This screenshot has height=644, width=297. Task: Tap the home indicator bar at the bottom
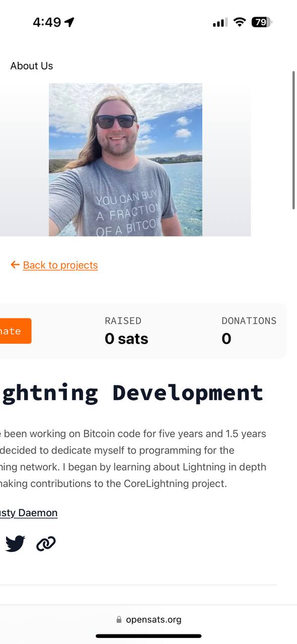click(148, 636)
